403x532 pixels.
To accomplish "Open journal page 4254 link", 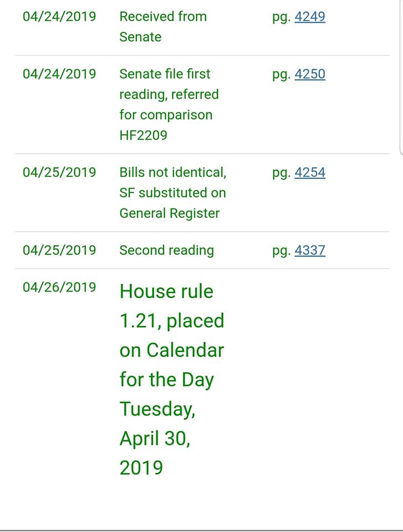I will (310, 172).
